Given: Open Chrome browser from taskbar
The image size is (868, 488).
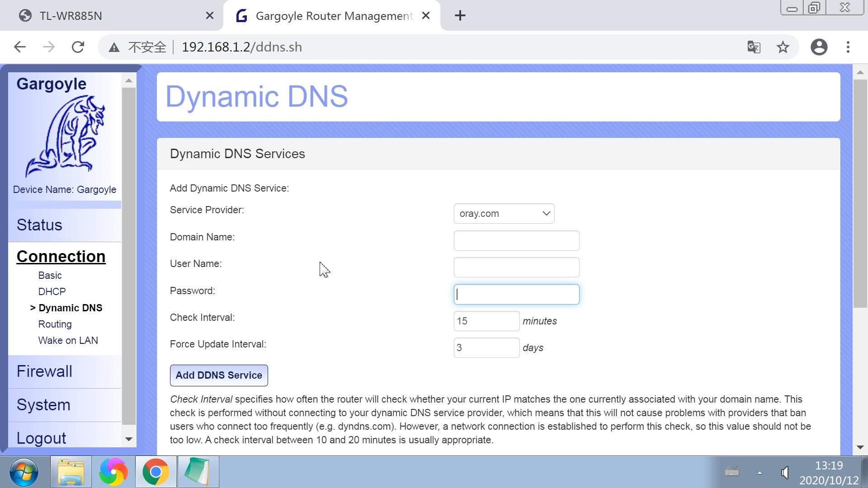Looking at the screenshot, I should tap(155, 472).
